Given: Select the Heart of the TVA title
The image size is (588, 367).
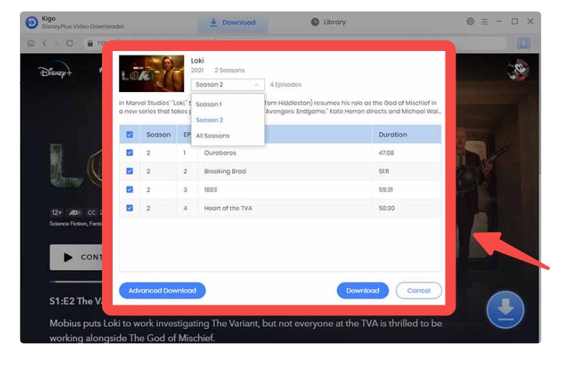Looking at the screenshot, I should pyautogui.click(x=228, y=208).
